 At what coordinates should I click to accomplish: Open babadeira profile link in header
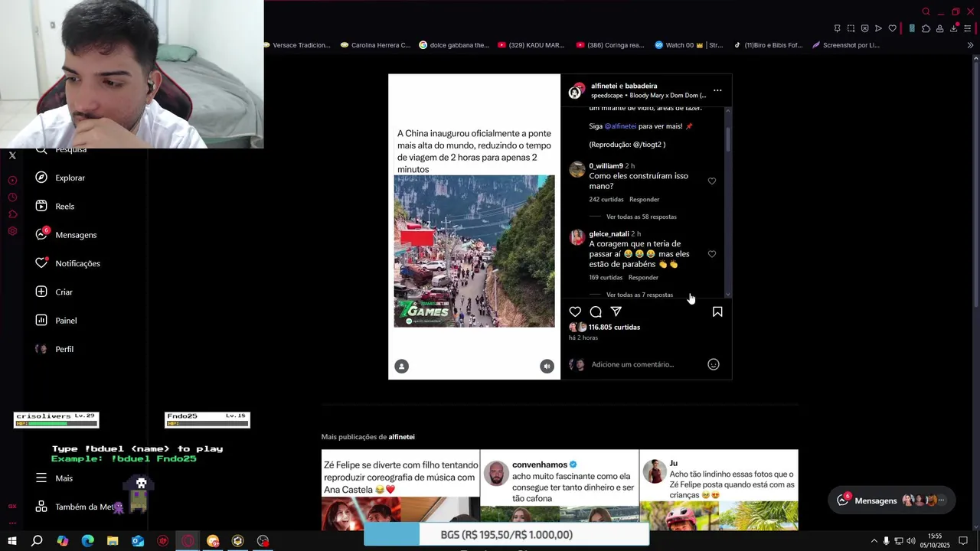tap(641, 86)
